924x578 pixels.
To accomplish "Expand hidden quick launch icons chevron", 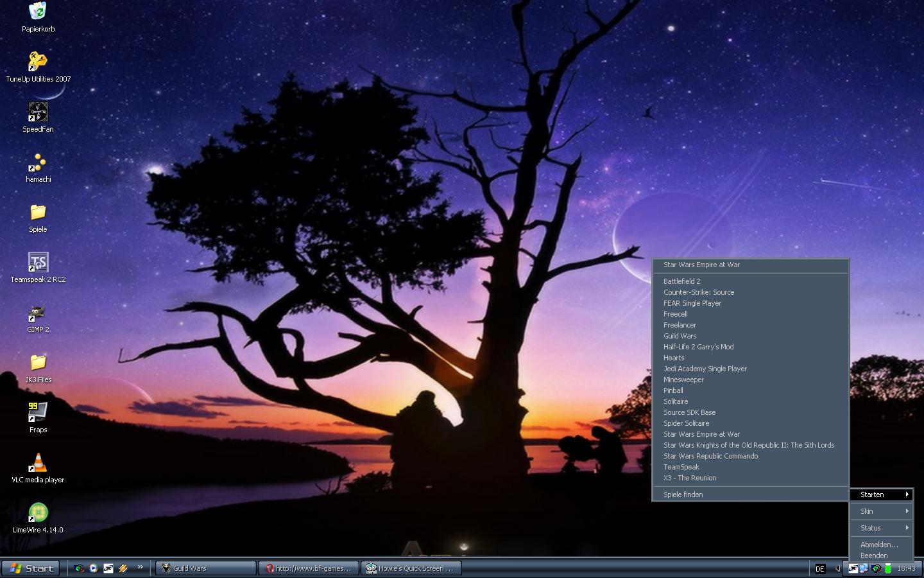I will coord(140,567).
